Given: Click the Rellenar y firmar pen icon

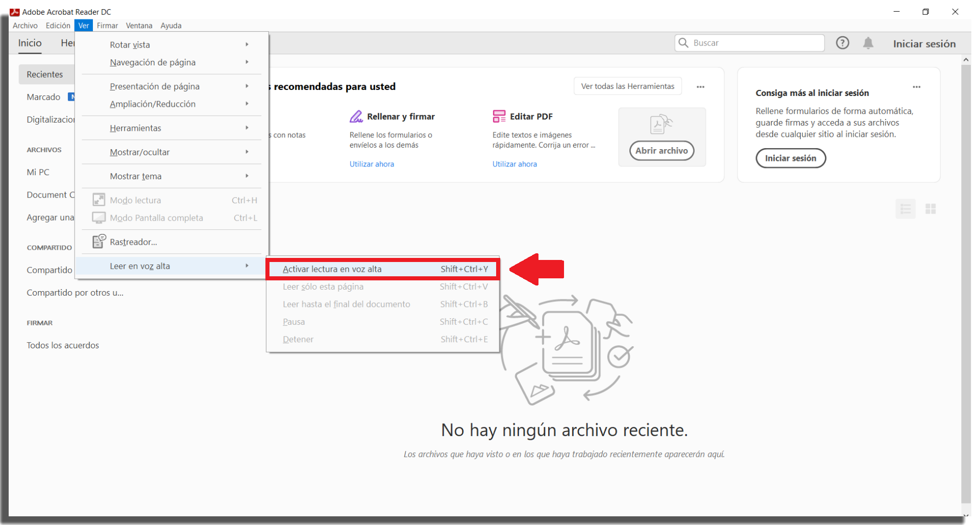Looking at the screenshot, I should click(x=356, y=116).
